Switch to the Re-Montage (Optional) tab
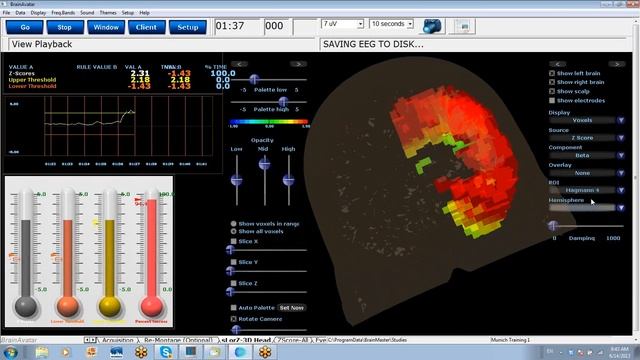 coord(178,340)
